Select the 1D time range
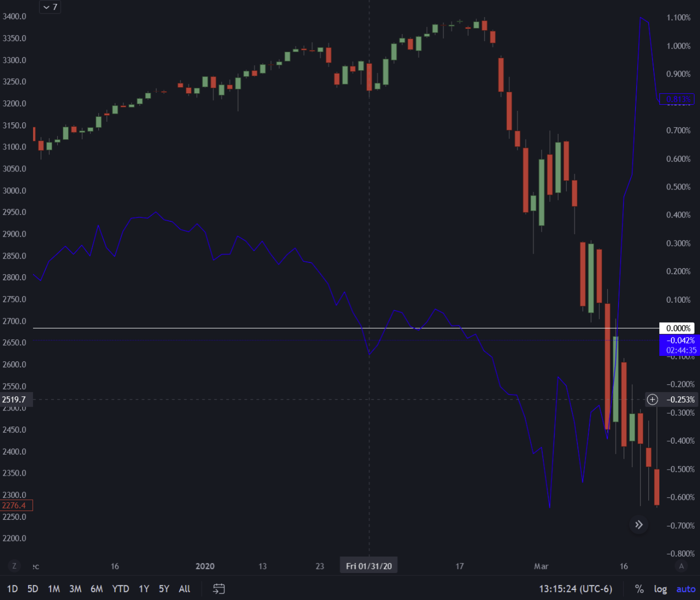Image resolution: width=700 pixels, height=600 pixels. (13, 589)
